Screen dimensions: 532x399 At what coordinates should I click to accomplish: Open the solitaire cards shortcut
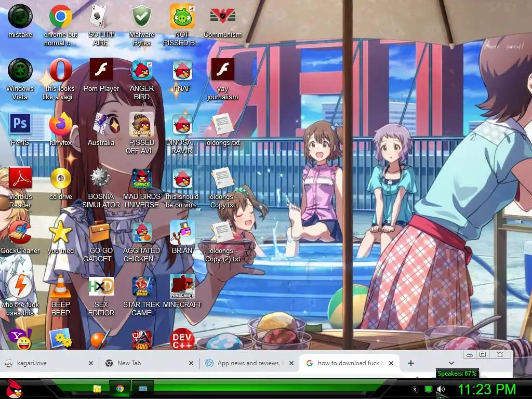tap(101, 25)
